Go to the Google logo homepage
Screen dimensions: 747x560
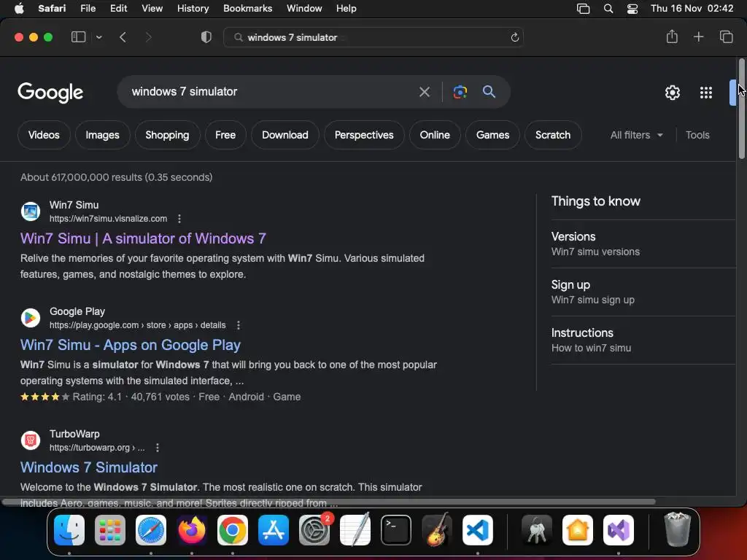[50, 92]
